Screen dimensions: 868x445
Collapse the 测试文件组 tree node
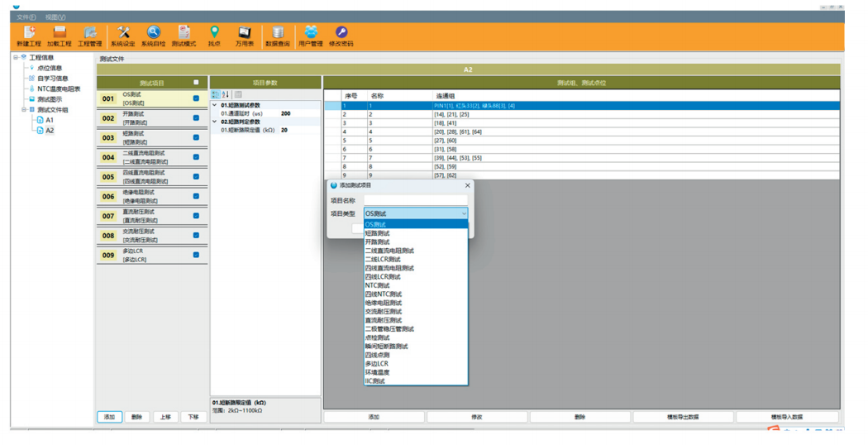(x=24, y=109)
